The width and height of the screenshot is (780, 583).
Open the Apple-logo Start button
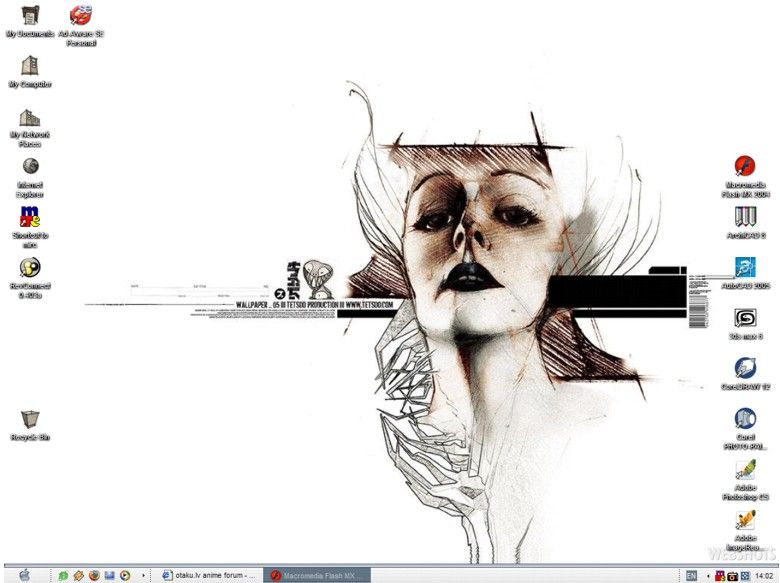[x=24, y=575]
